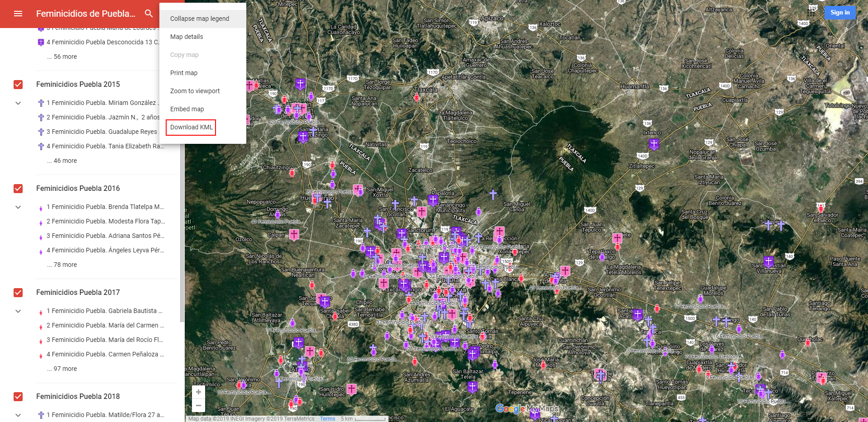The width and height of the screenshot is (868, 422).
Task: Click marker icon for Brenda Tlatelpa entry
Action: tap(41, 208)
